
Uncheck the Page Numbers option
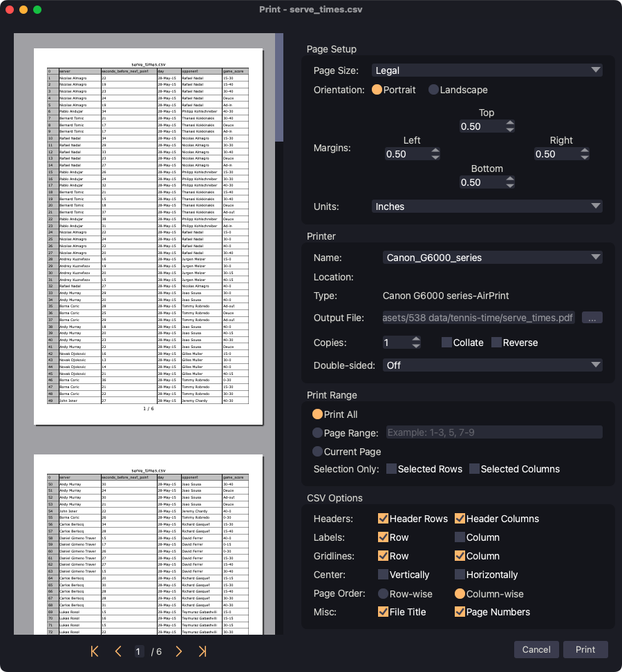[460, 612]
